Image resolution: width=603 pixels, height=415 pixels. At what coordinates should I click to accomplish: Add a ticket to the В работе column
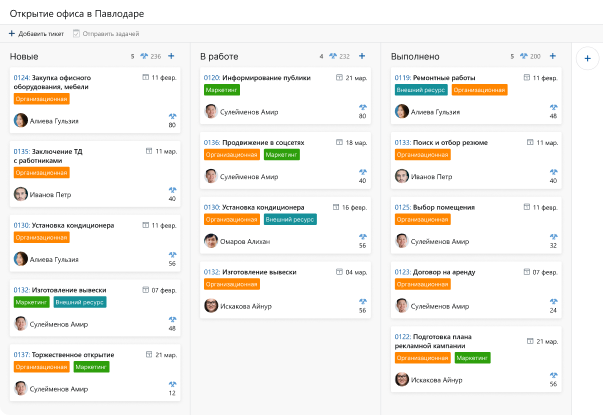(361, 57)
